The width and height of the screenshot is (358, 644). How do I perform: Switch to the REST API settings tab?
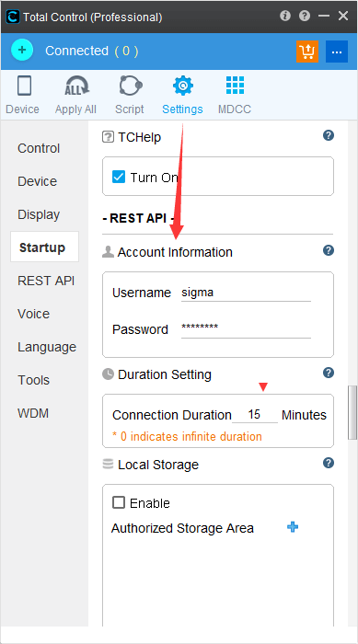(46, 281)
